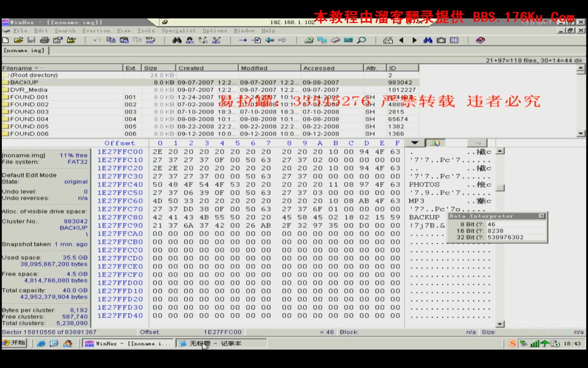Launch Internet Explorer from quick launch
This screenshot has height=368, width=588.
tap(41, 343)
